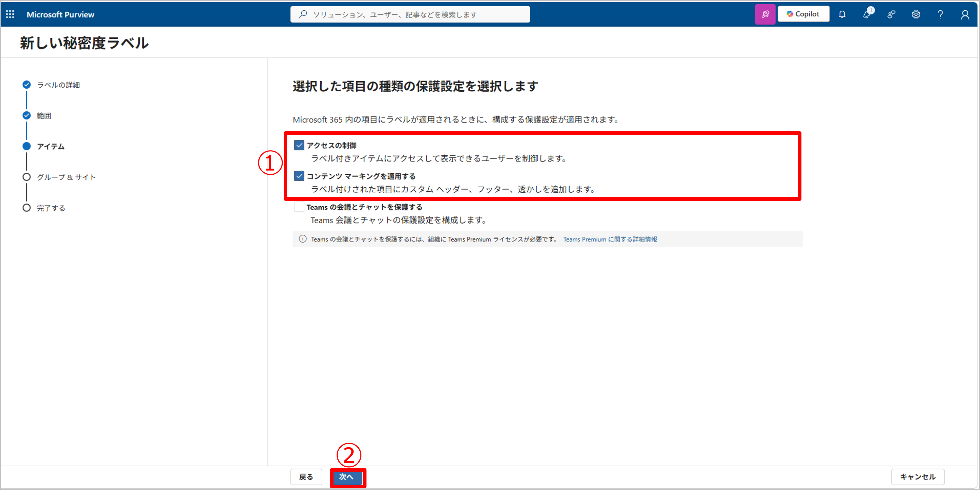Viewport: 980px width, 492px height.
Task: Open the account profile icon
Action: click(965, 14)
